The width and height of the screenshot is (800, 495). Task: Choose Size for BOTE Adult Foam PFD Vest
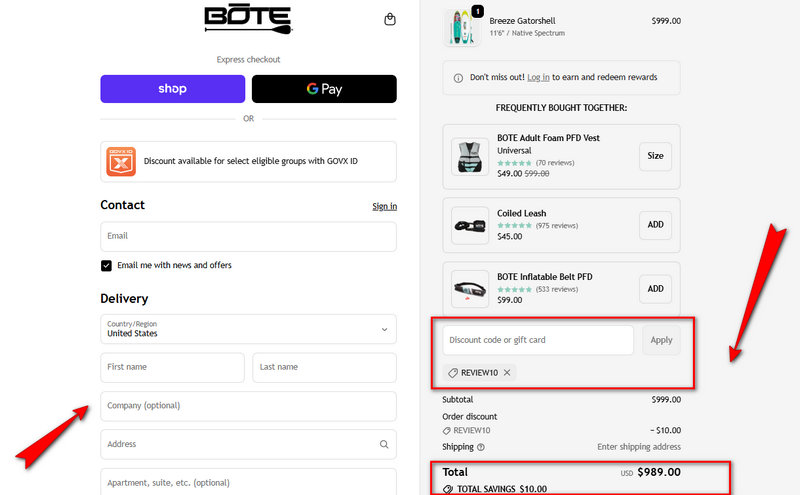tap(655, 156)
